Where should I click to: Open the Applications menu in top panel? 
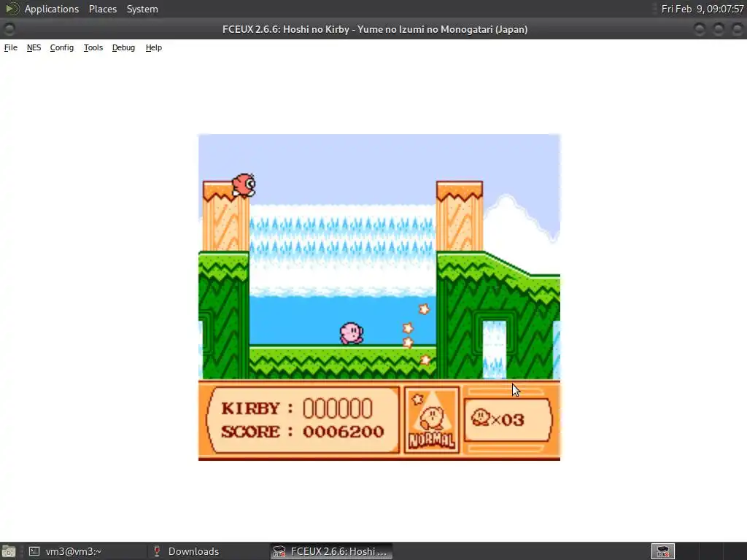tap(52, 9)
